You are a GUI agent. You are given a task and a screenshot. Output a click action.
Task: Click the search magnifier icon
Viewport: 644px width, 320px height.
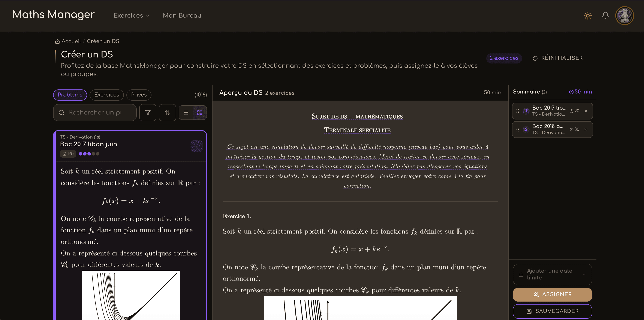[61, 113]
